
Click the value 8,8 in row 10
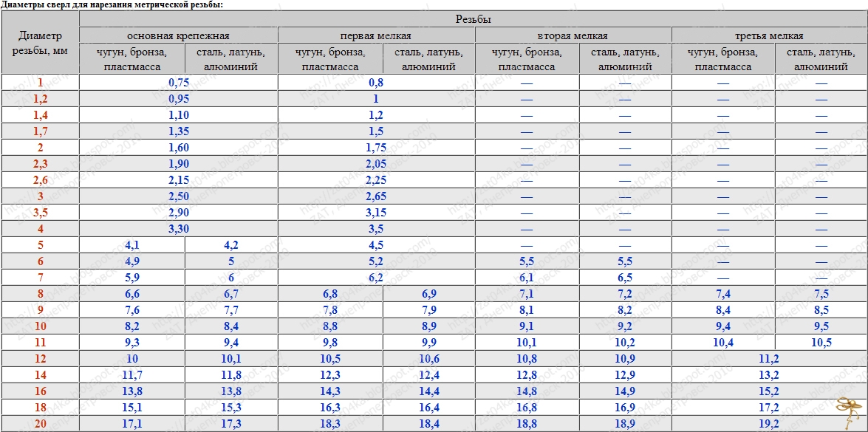point(330,326)
